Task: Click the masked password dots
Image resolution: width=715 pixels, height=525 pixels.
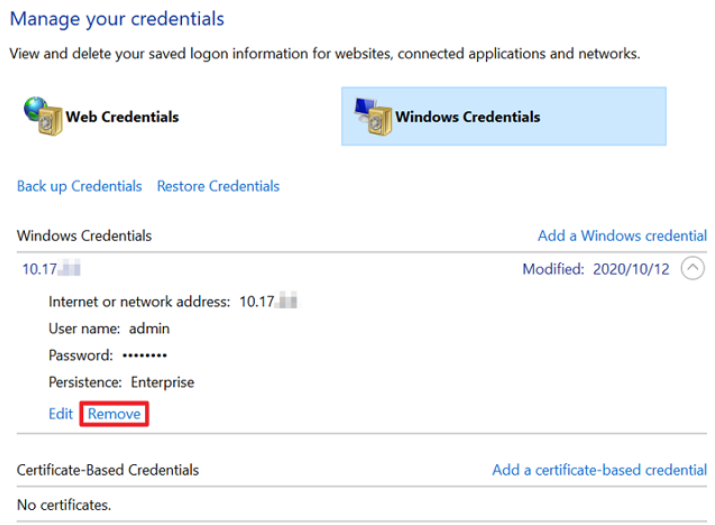Action: tap(144, 355)
